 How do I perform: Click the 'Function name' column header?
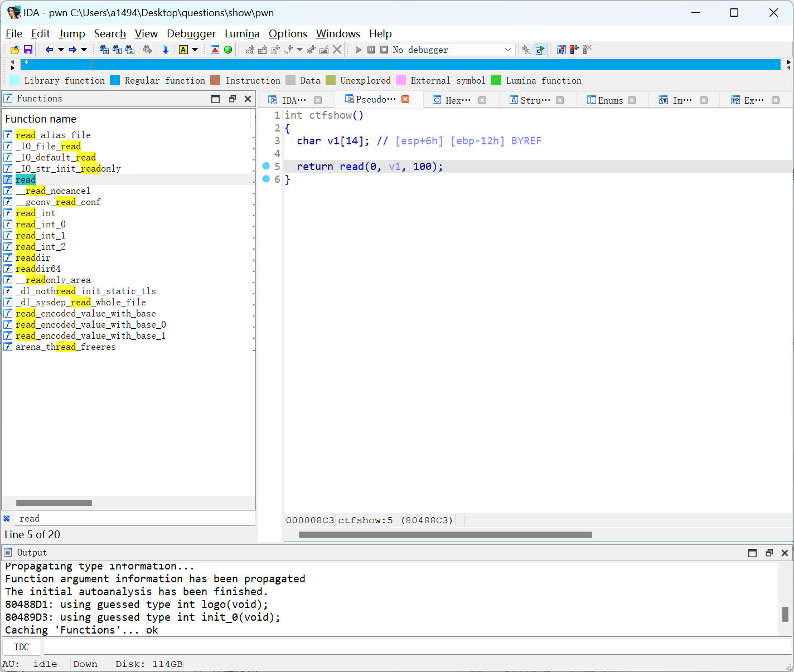coord(127,119)
